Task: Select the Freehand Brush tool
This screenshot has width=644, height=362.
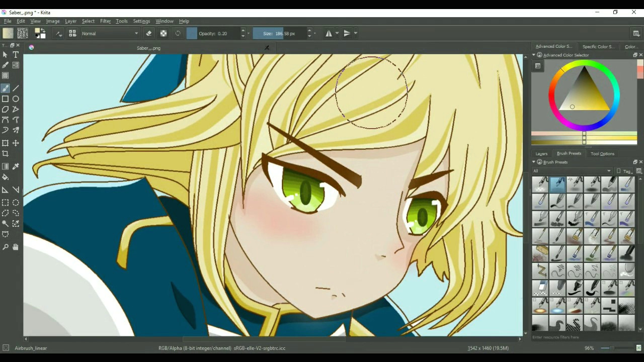Action: (x=5, y=88)
